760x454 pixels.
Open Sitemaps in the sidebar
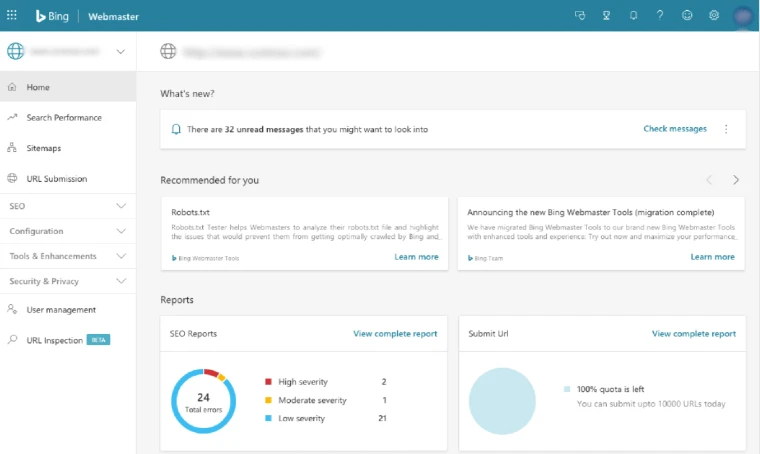pos(68,148)
